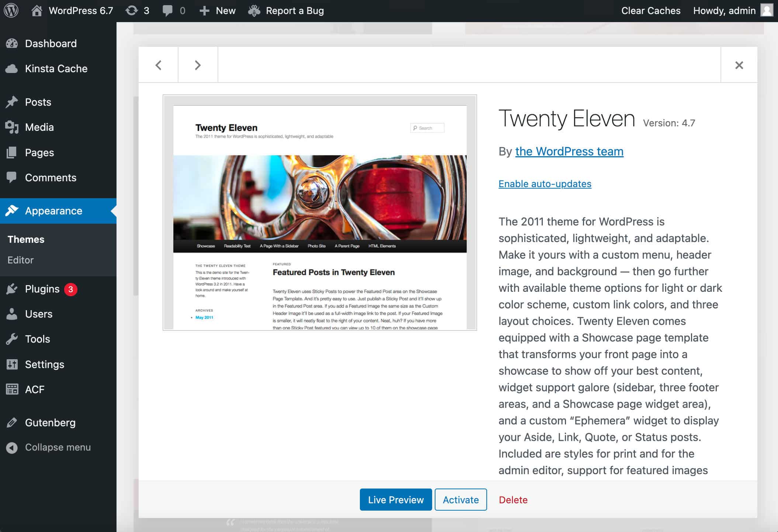Click the Media icon in sidebar
778x532 pixels.
pos(13,127)
